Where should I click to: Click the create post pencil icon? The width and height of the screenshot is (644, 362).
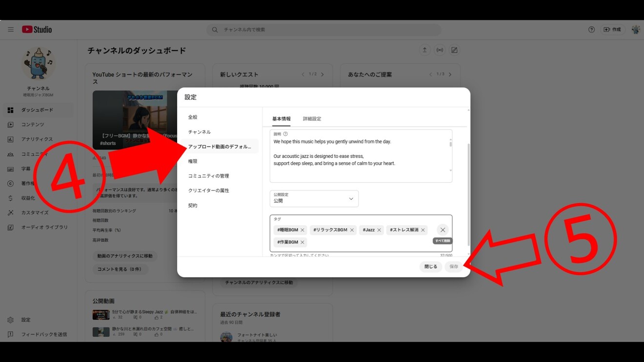[x=454, y=50]
